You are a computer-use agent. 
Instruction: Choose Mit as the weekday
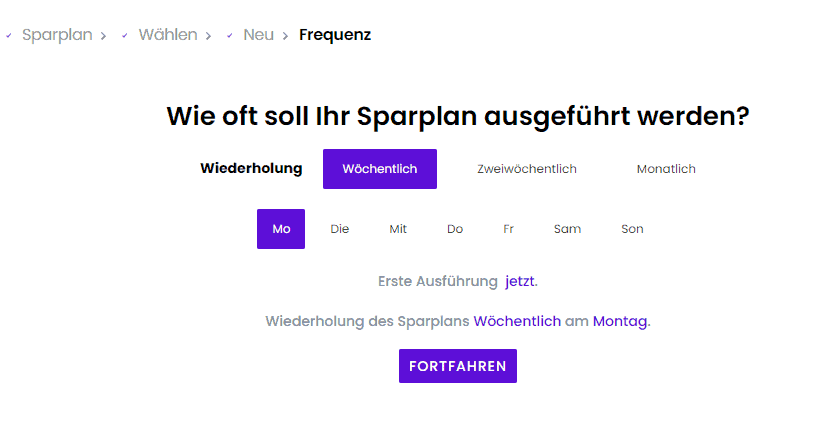[398, 229]
